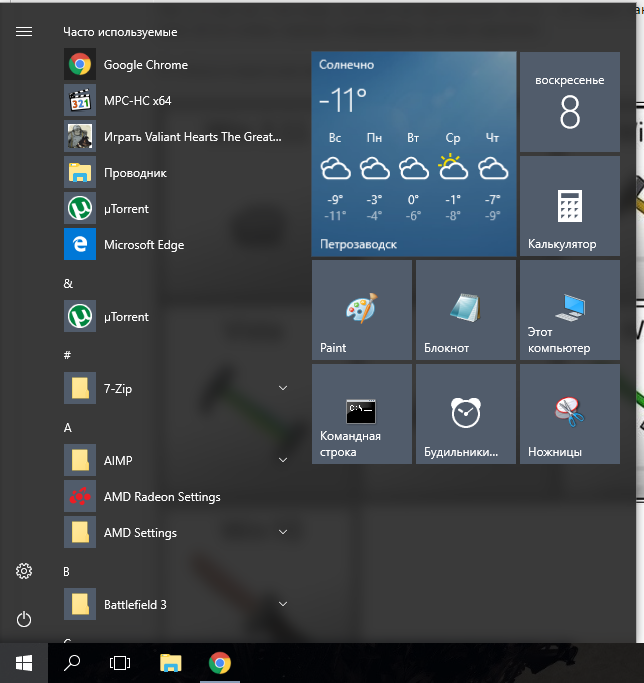Jump via the 'B' letter header
Image resolution: width=644 pixels, height=683 pixels.
66,571
